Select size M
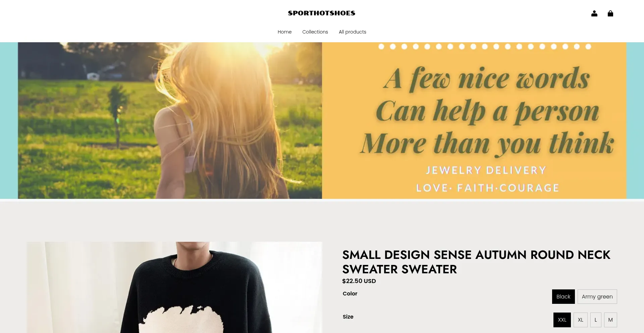Image resolution: width=644 pixels, height=333 pixels. [610, 320]
